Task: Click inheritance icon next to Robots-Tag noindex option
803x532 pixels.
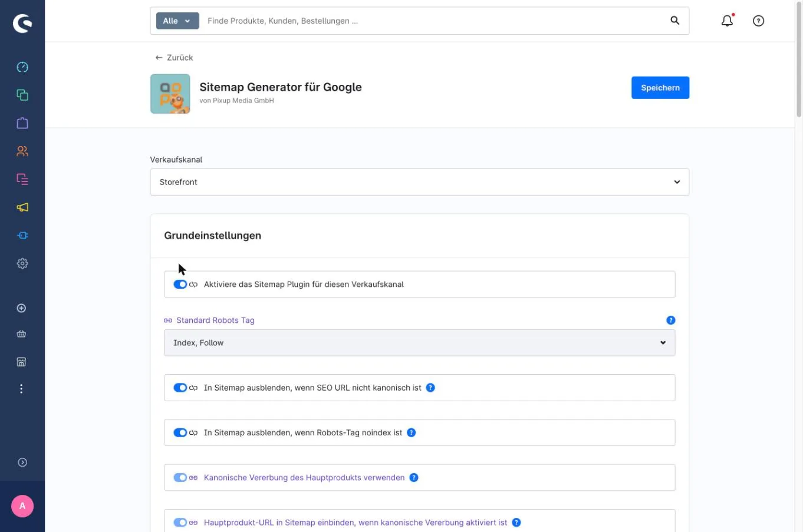Action: click(193, 432)
